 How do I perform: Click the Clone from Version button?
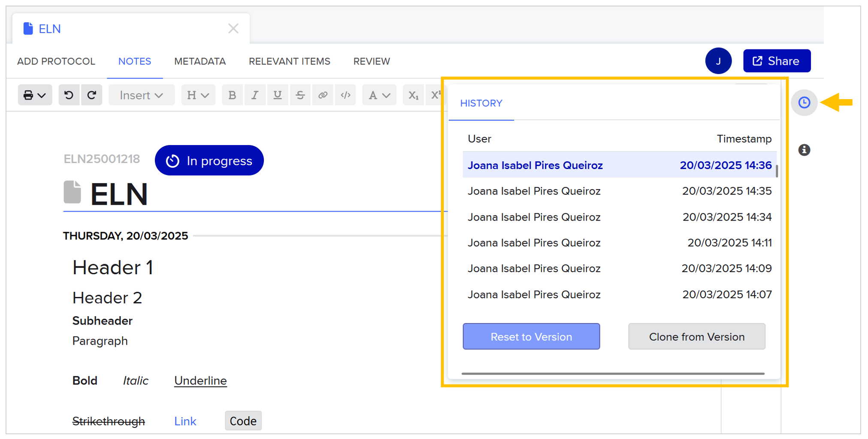point(697,336)
